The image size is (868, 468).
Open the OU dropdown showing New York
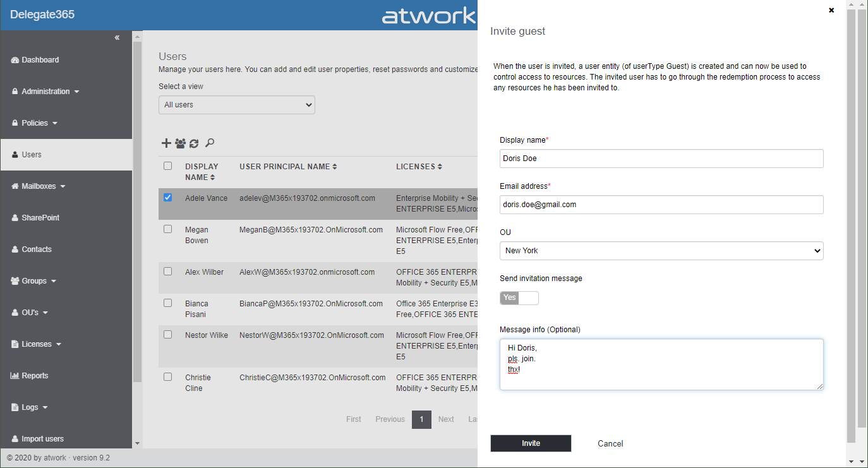[661, 251]
